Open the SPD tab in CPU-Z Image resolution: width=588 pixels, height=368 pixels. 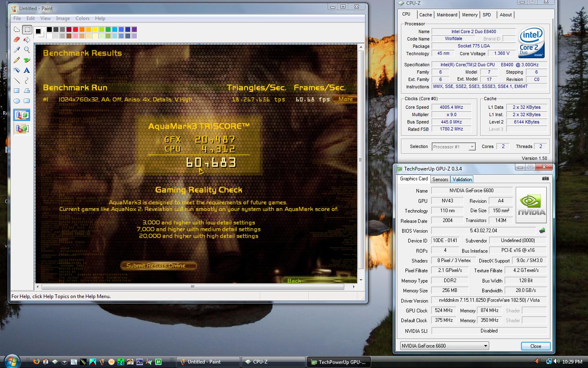[x=487, y=15]
